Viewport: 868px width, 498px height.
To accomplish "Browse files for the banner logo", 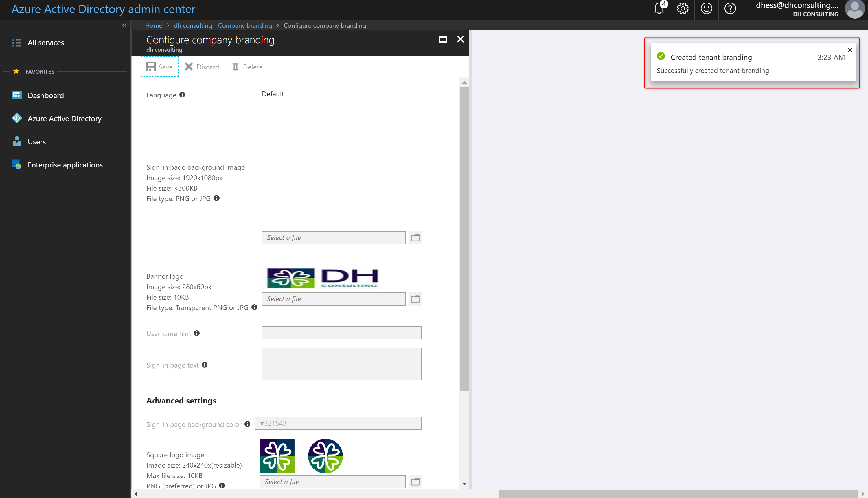I will click(415, 298).
